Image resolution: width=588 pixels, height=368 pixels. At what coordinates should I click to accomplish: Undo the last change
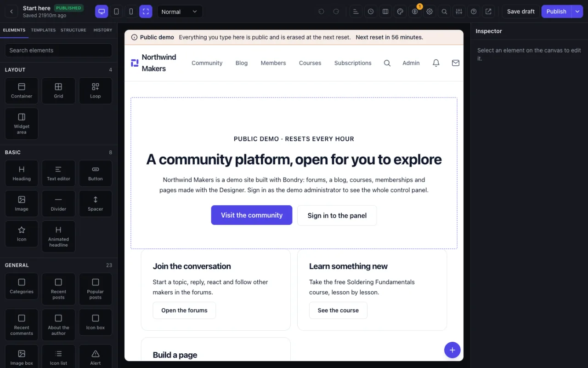tap(321, 11)
